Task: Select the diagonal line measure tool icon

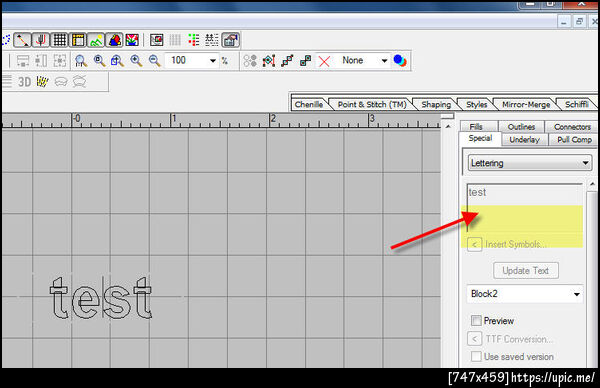Action: (x=22, y=40)
